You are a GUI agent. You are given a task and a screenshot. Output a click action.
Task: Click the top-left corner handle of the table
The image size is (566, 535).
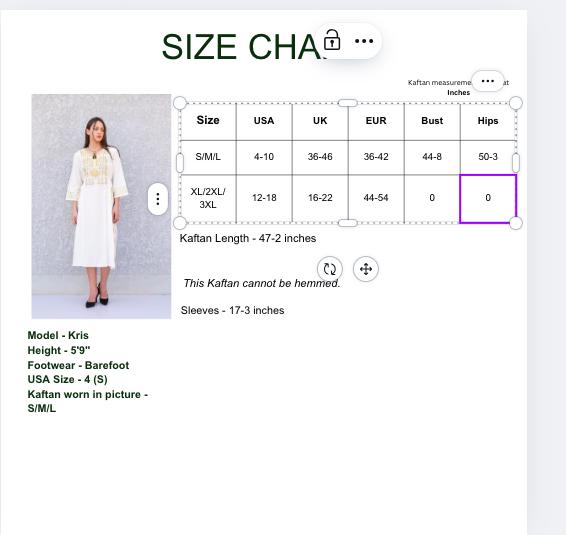(x=180, y=103)
